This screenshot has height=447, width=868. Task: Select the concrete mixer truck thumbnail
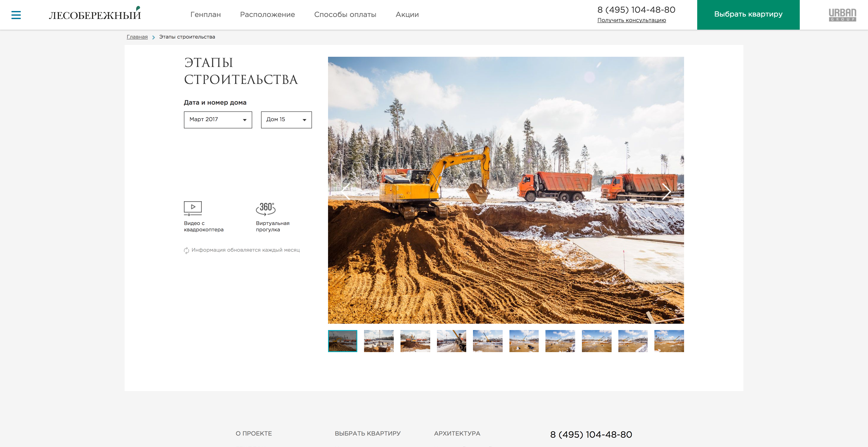[x=451, y=341]
